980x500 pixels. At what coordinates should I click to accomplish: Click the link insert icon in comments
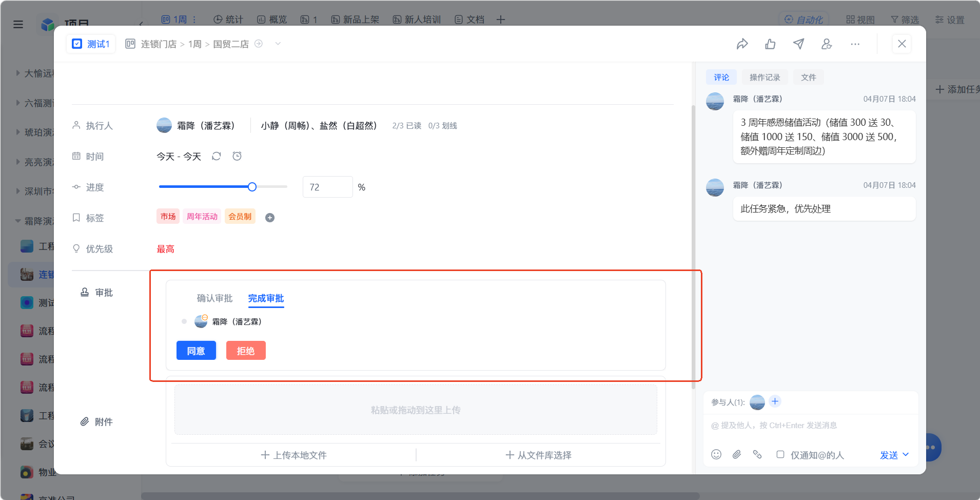pyautogui.click(x=757, y=454)
